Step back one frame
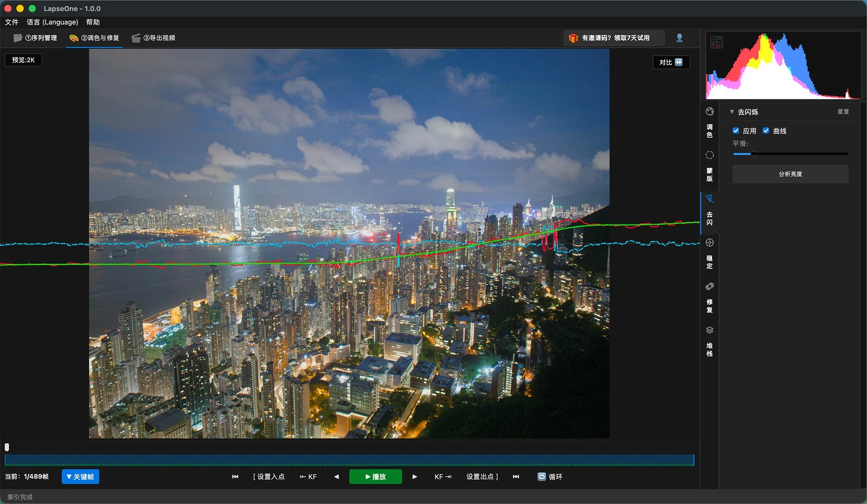Screen dimensions: 867x504 [x=336, y=476]
